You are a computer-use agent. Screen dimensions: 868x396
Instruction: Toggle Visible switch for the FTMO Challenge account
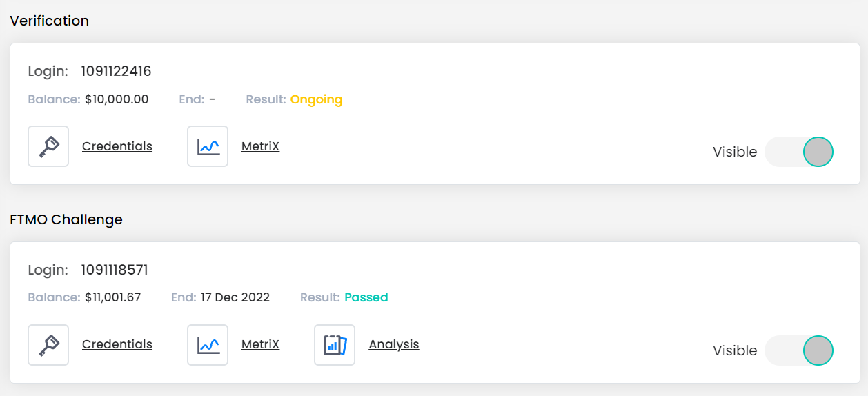pyautogui.click(x=799, y=350)
